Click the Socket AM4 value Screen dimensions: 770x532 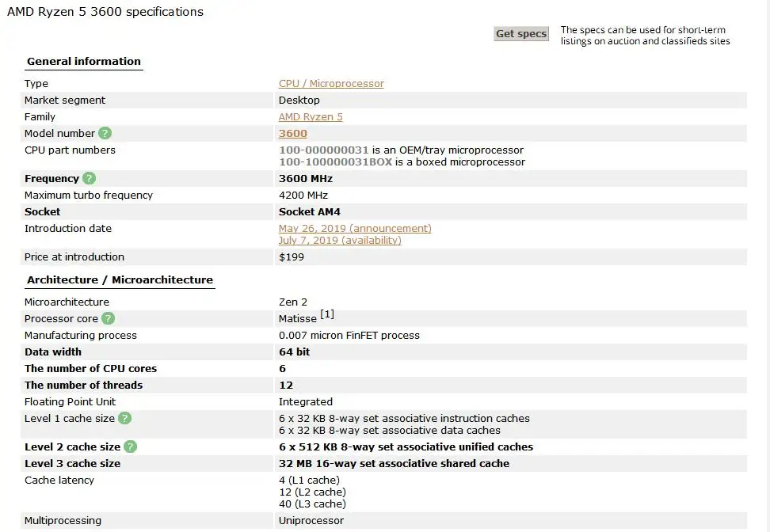coord(310,211)
